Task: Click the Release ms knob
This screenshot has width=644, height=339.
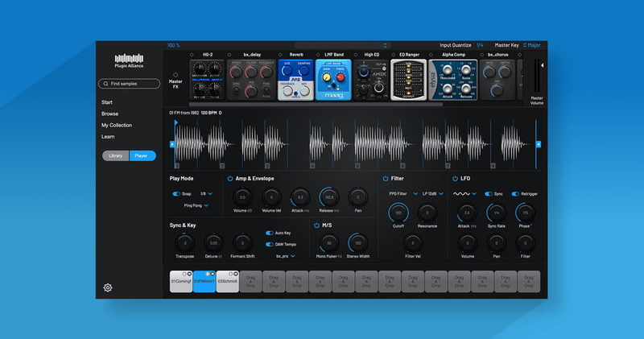Action: pyautogui.click(x=329, y=197)
